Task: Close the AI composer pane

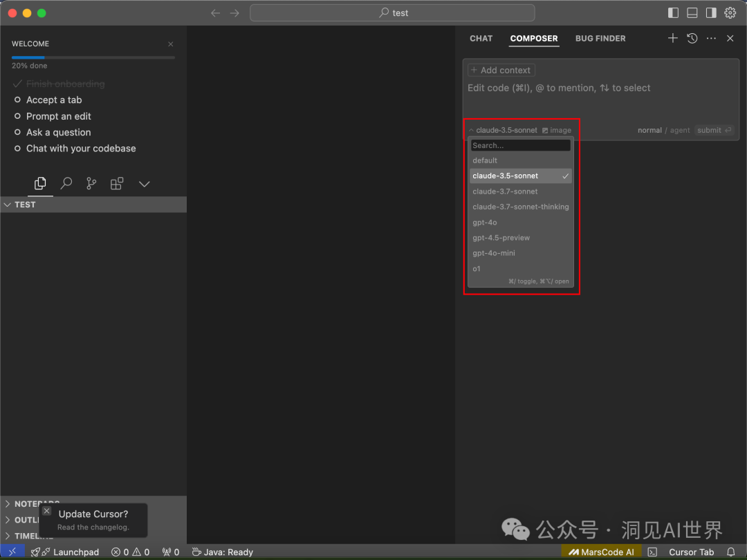Action: [x=730, y=38]
